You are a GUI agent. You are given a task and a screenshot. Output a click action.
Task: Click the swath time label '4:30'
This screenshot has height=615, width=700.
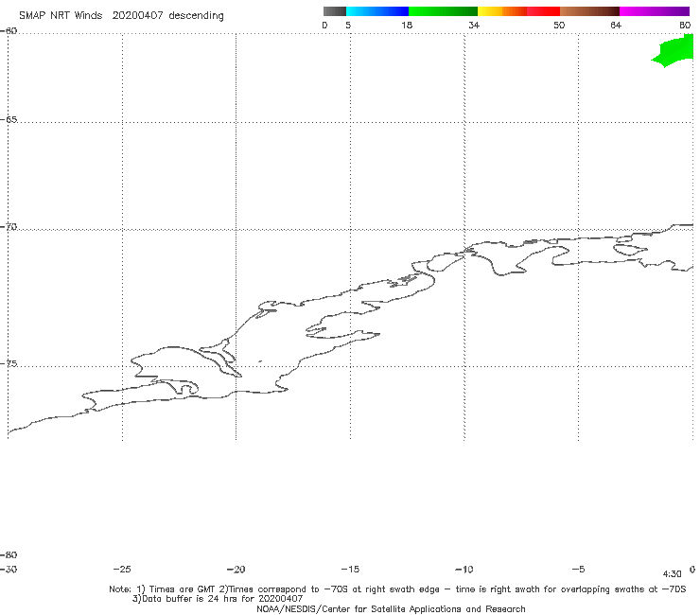pos(672,574)
